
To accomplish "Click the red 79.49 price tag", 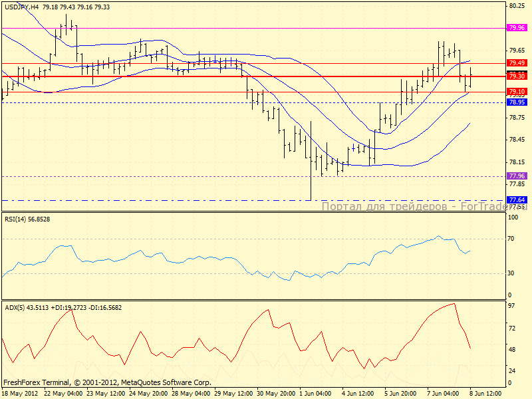I will click(517, 63).
